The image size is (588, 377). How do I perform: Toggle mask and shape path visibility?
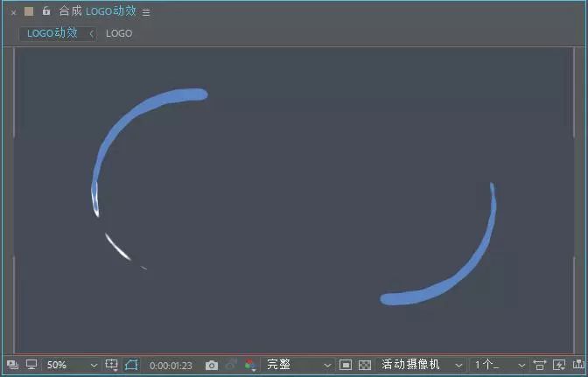pyautogui.click(x=131, y=365)
